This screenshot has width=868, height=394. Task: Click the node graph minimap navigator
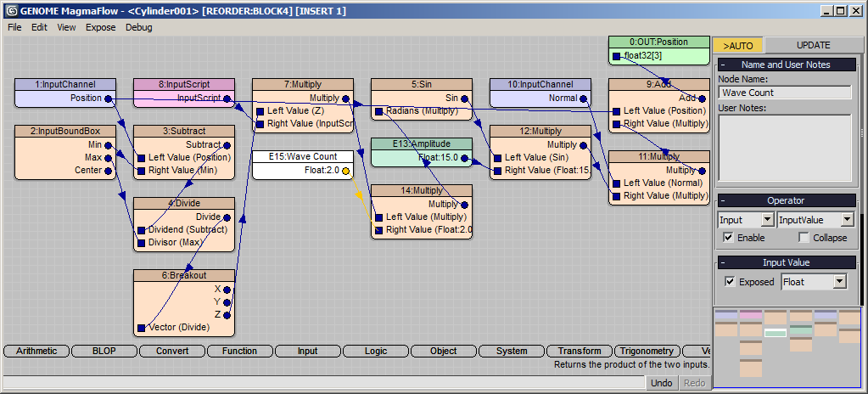787,347
